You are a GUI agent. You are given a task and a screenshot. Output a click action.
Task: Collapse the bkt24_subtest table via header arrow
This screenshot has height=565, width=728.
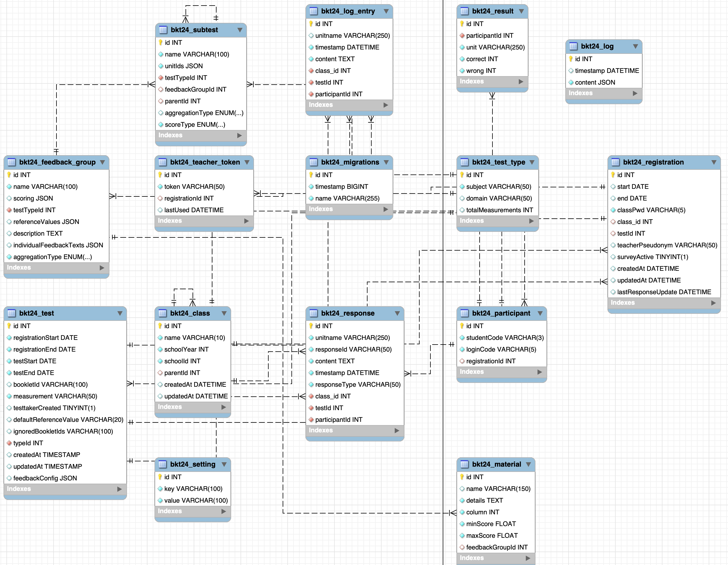(240, 30)
